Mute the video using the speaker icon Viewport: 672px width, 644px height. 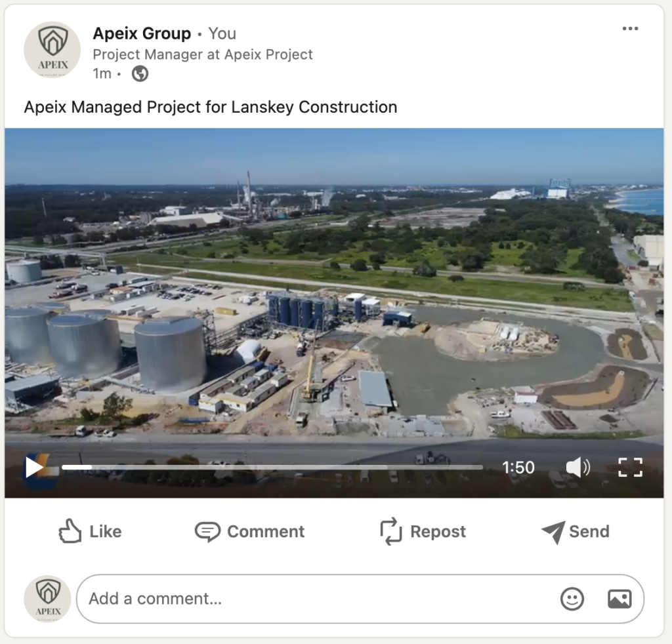tap(577, 468)
